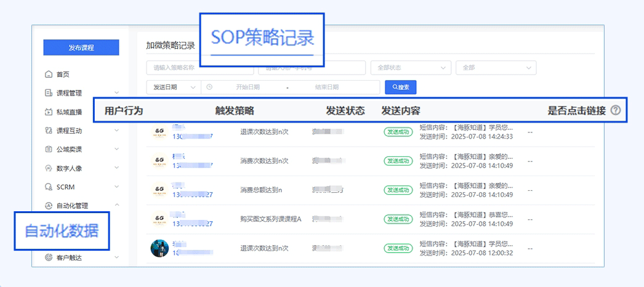Click 退课次数达到n次 in the 12:00:32 row
The width and height of the screenshot is (644, 287).
pos(264,248)
